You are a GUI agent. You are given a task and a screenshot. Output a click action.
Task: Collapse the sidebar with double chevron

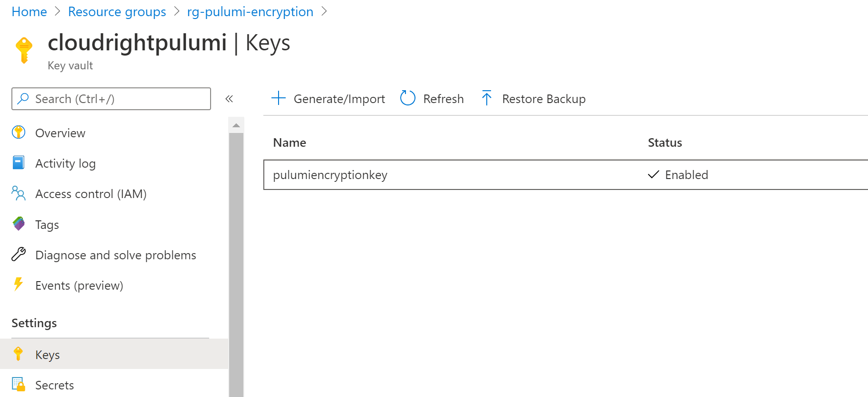229,99
